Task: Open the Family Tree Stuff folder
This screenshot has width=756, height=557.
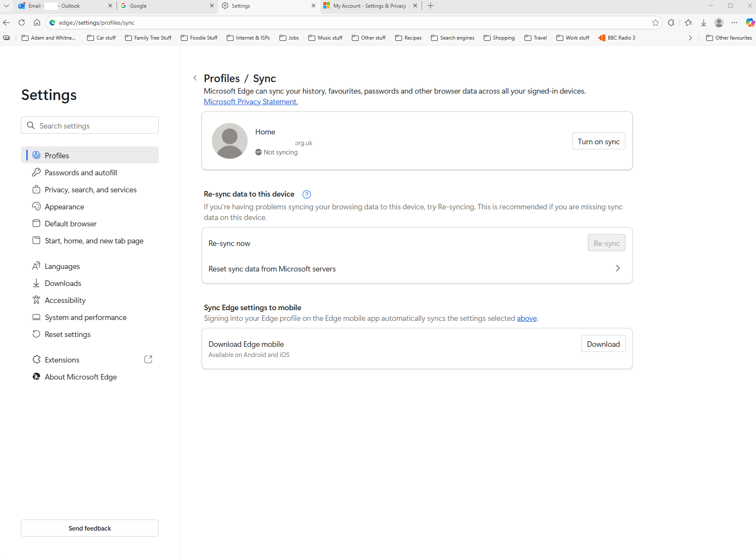Action: click(148, 38)
